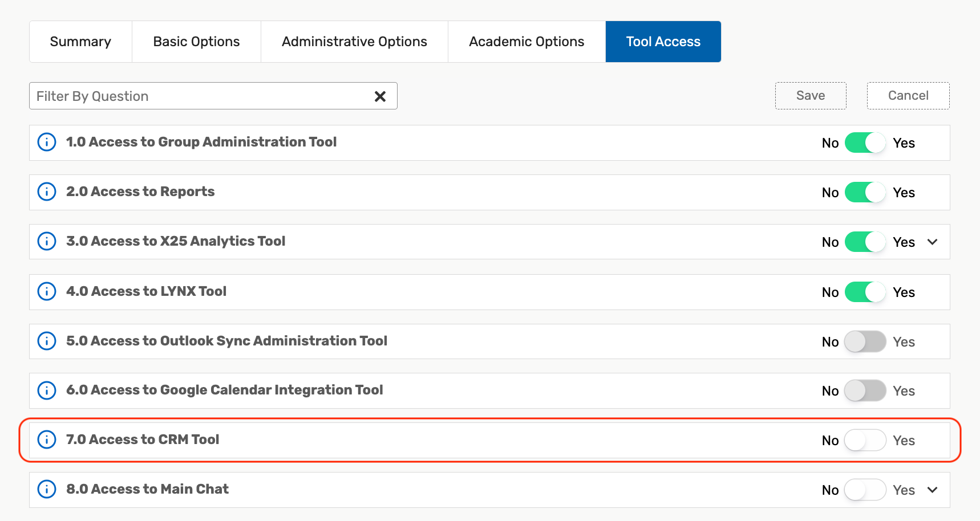
Task: Show info for Outlook Sync Administration Tool
Action: 47,341
